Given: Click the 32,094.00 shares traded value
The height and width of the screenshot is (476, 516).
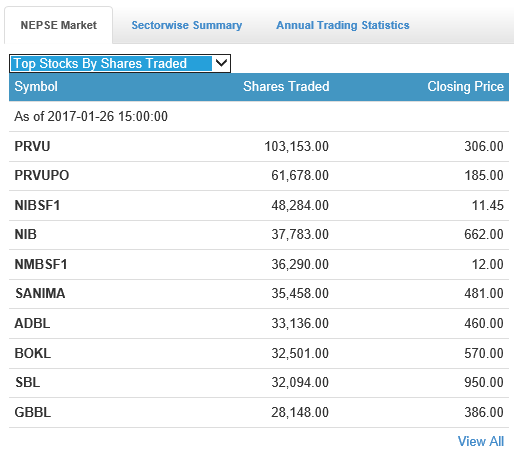Looking at the screenshot, I should [300, 382].
